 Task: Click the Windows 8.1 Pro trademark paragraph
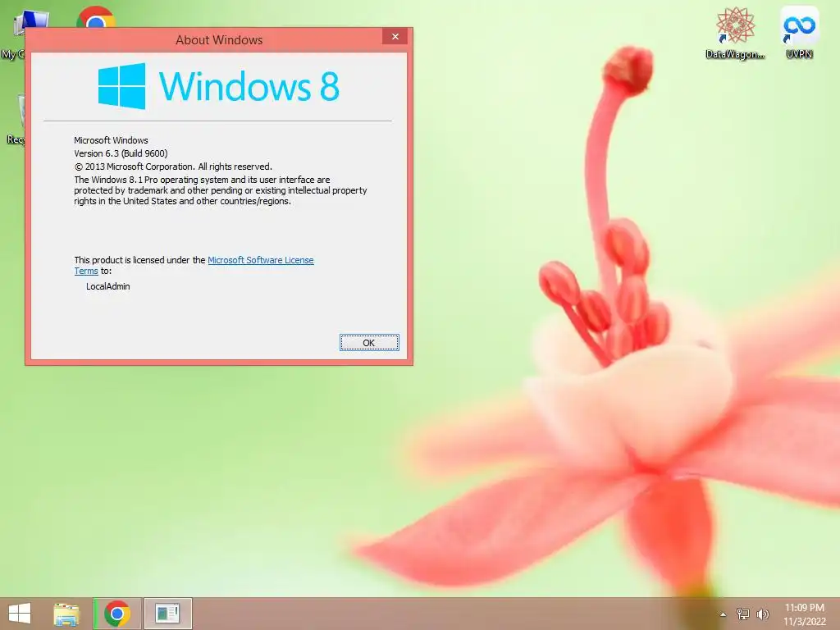click(220, 190)
